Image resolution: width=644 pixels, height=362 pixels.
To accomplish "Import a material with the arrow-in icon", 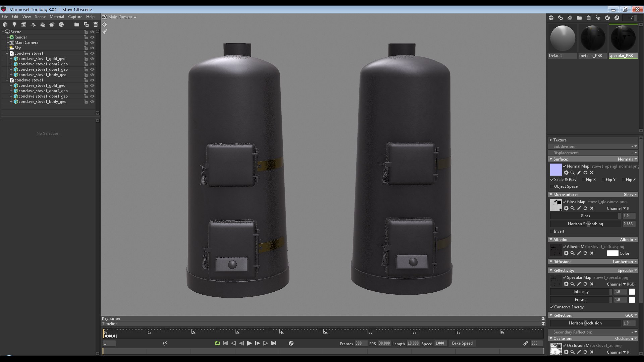I will [x=607, y=18].
